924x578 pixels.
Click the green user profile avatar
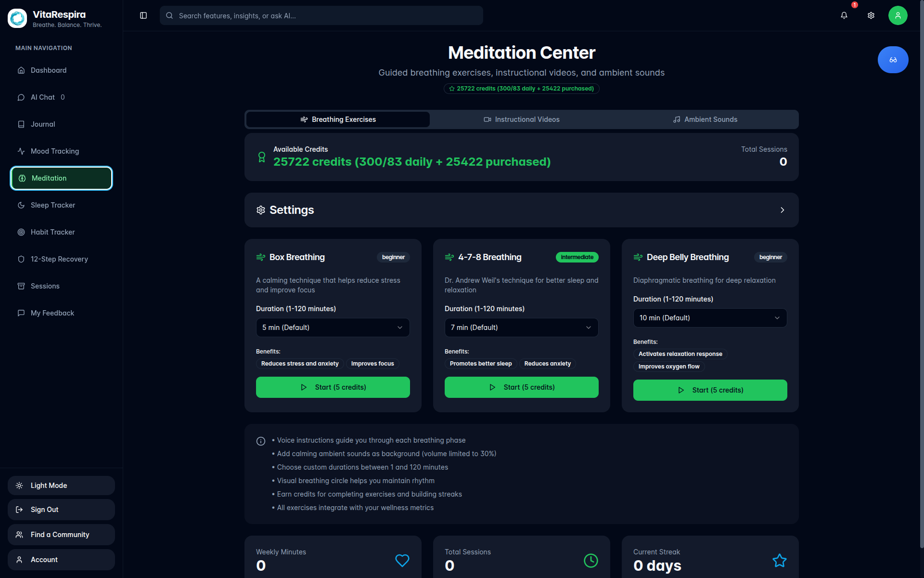898,15
